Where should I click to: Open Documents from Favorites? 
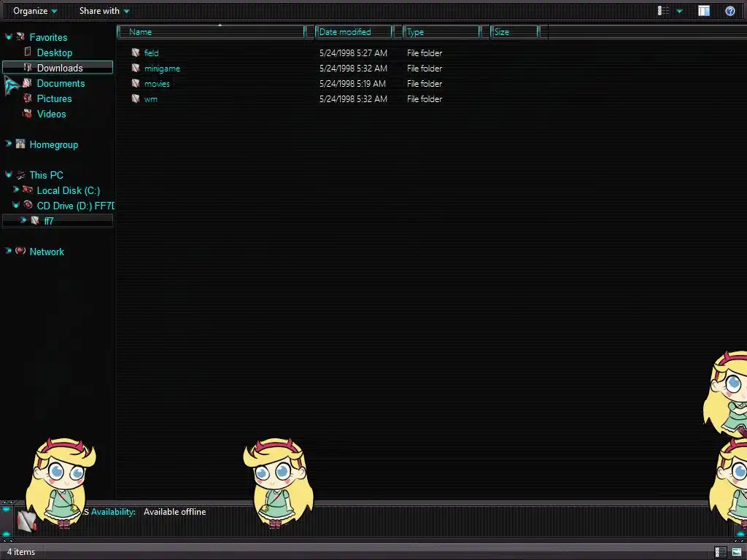pyautogui.click(x=61, y=83)
